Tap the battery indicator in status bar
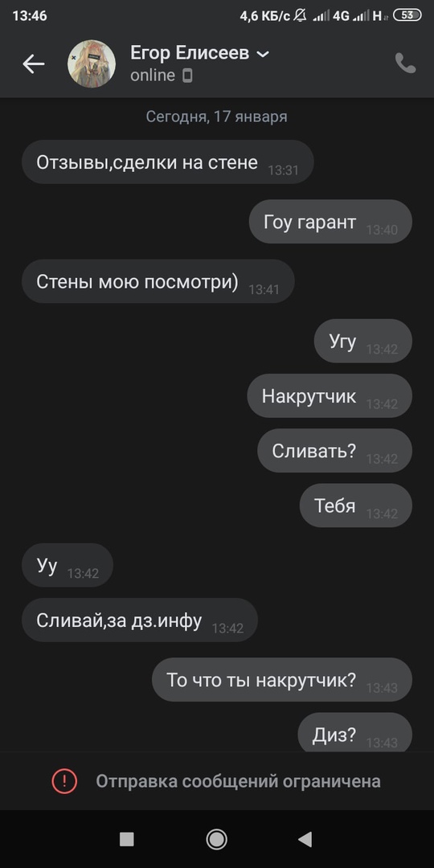Viewport: 434px width, 868px height. [407, 15]
